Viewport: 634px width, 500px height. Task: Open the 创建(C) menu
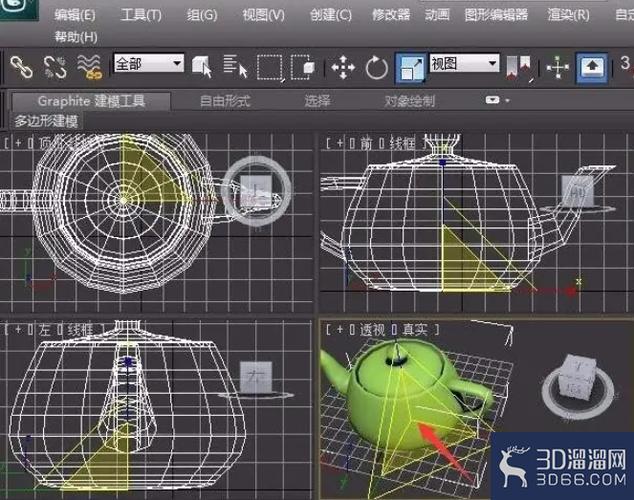330,15
